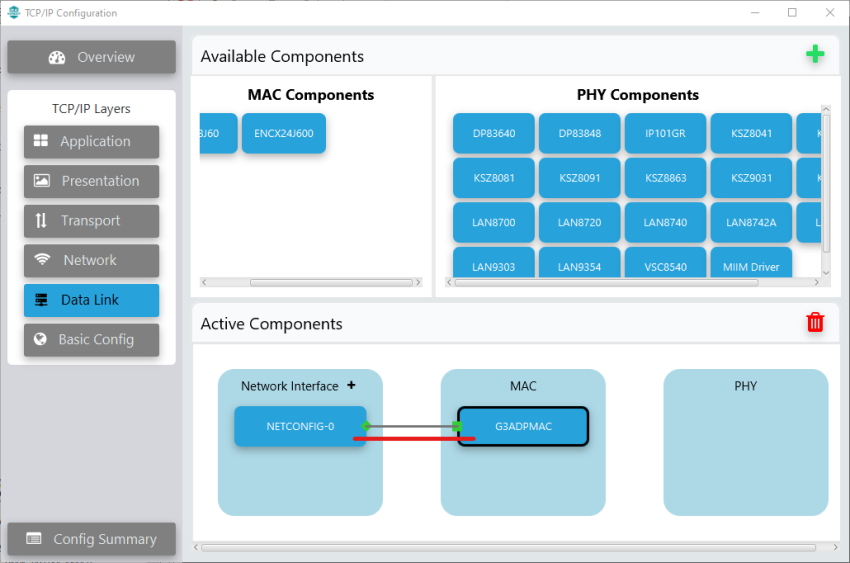Select the G3ADPMAC active MAC block
850x563 pixels.
coord(523,426)
